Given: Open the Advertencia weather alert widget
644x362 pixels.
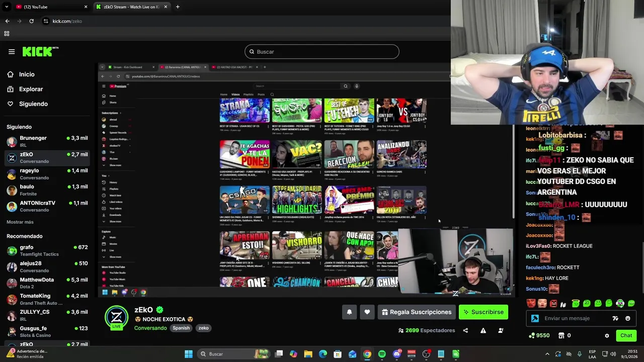Looking at the screenshot, I should pyautogui.click(x=26, y=354).
